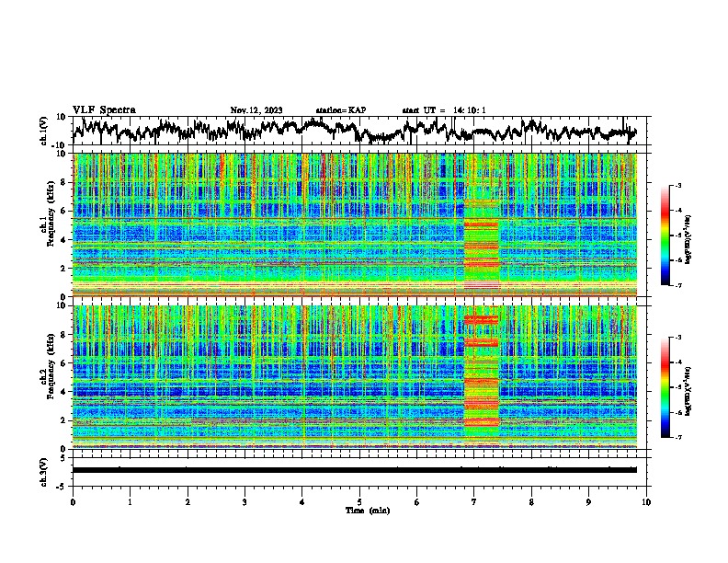This screenshot has width=728, height=563.
Task: Click the "Time (min)" axis title
Action: click(368, 511)
